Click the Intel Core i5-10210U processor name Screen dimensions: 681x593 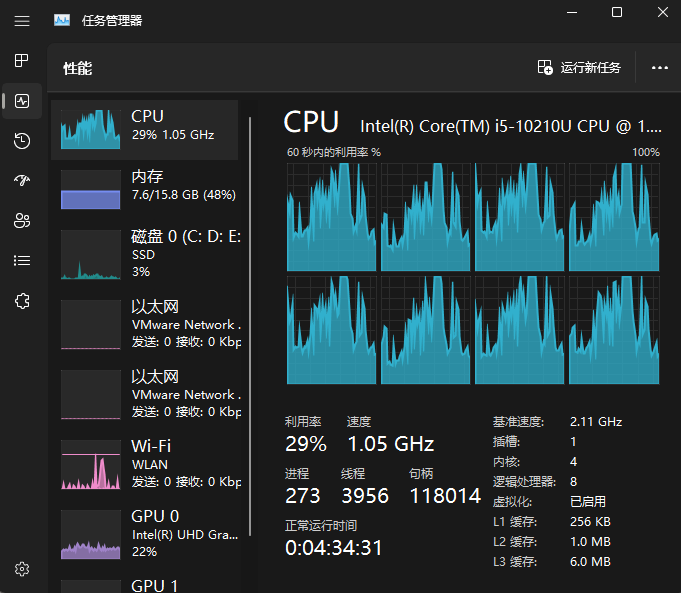pyautogui.click(x=511, y=126)
